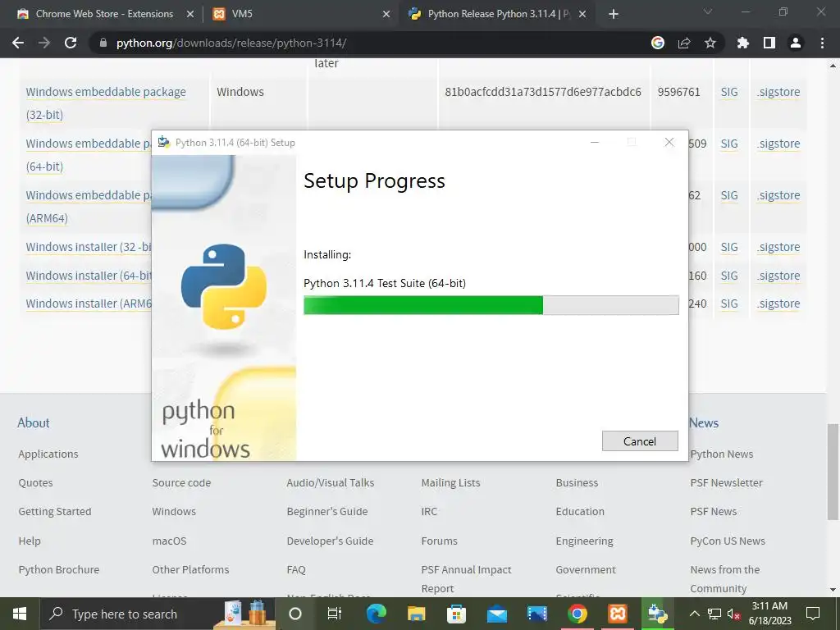This screenshot has height=630, width=840.
Task: Open News footer heading
Action: (x=704, y=422)
